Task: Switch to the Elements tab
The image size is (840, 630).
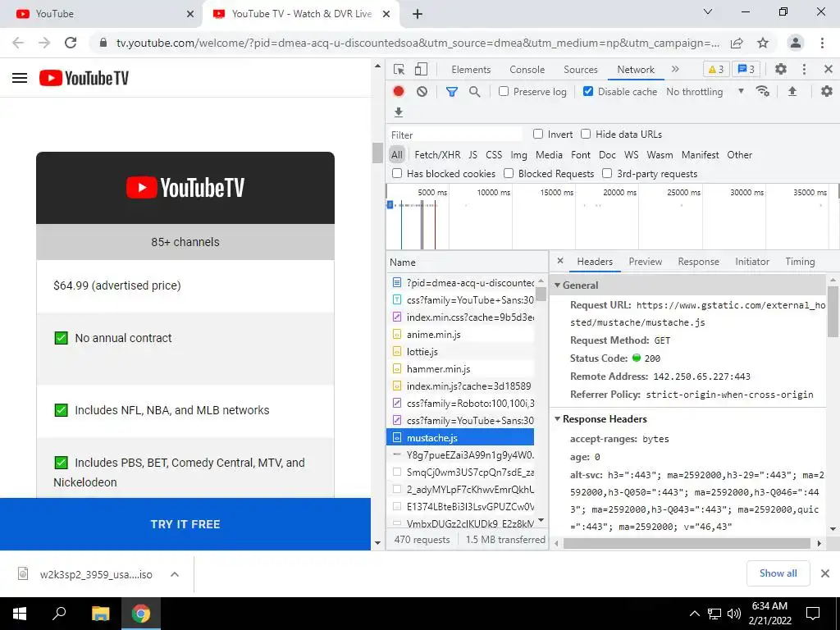Action: 470,70
